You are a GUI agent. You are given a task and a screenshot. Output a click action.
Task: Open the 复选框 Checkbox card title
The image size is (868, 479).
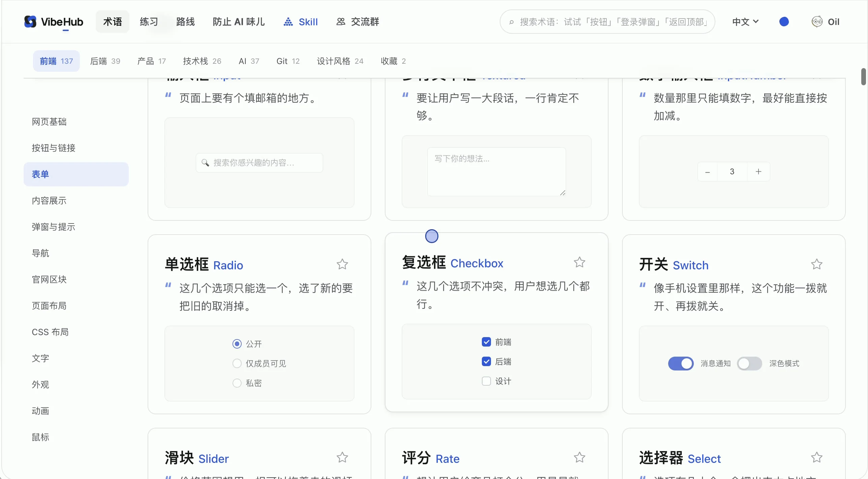pyautogui.click(x=453, y=263)
